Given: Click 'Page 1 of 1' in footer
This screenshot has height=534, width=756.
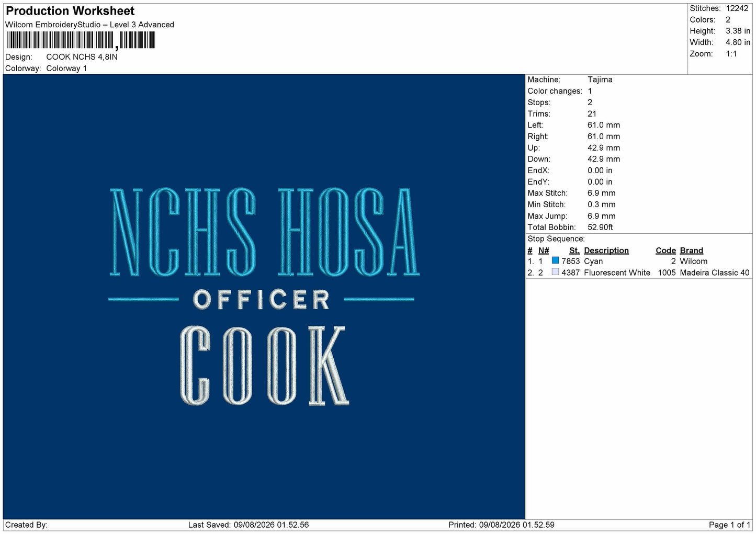Looking at the screenshot, I should coord(729,525).
